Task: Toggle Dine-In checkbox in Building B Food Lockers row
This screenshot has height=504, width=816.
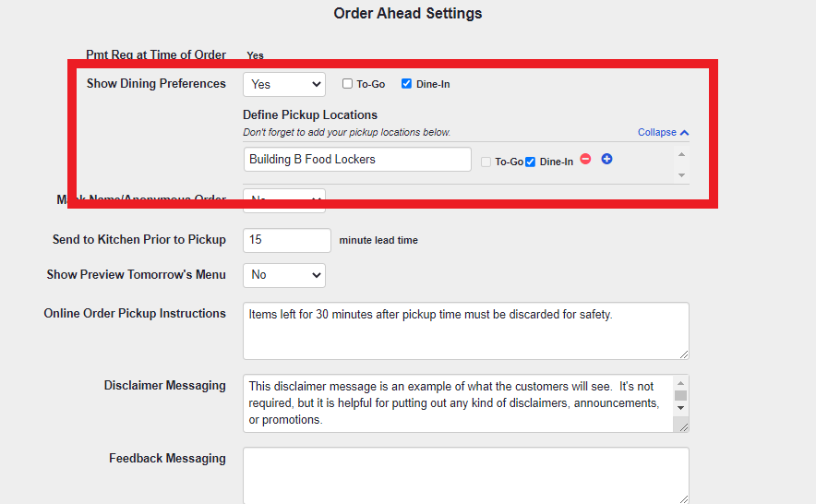Action: coord(531,162)
